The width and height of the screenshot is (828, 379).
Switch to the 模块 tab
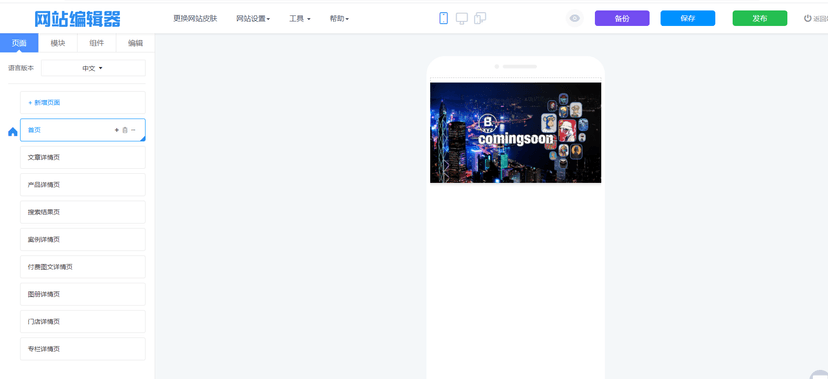click(58, 43)
